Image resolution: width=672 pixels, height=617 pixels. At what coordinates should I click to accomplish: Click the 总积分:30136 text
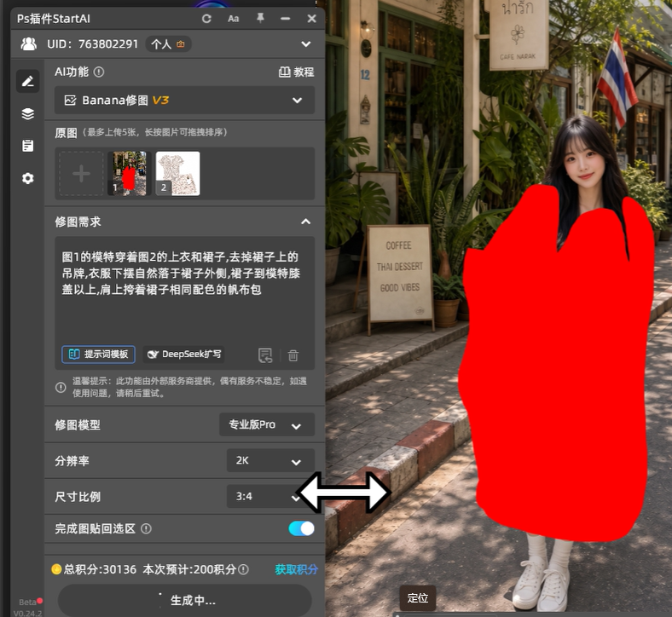(100, 569)
